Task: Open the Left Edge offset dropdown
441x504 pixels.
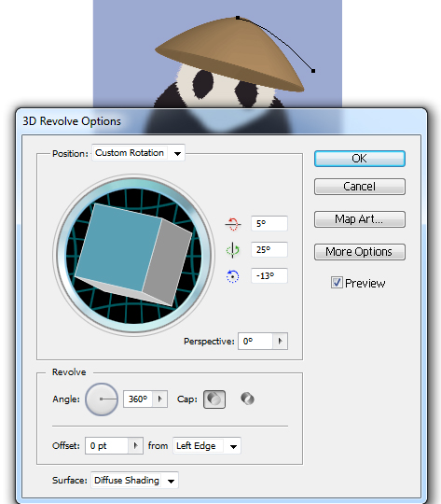Action: 207,446
